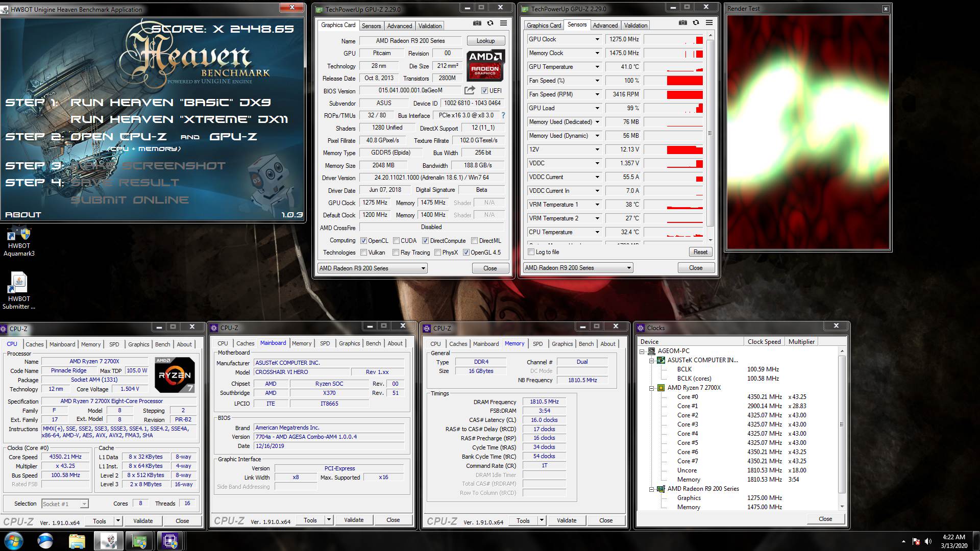The width and height of the screenshot is (980, 551).
Task: Click the refresh icon in GPU-Z Sensors window
Action: click(x=696, y=22)
